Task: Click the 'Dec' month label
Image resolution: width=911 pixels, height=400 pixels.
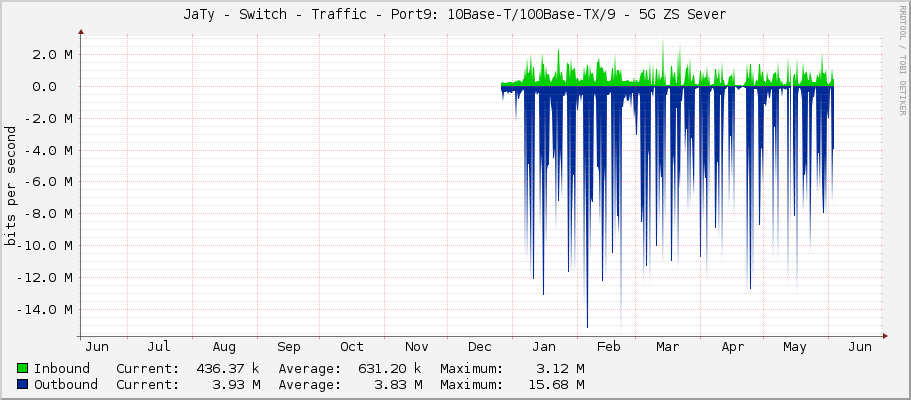Action: click(479, 347)
